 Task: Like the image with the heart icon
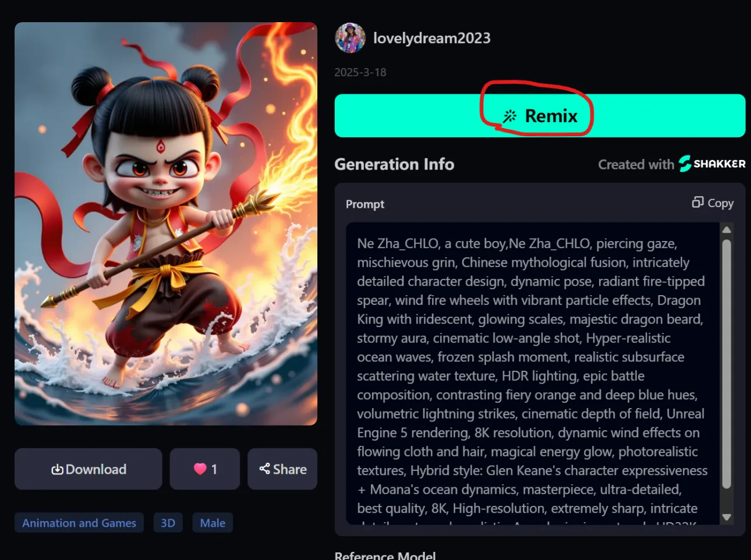(200, 469)
